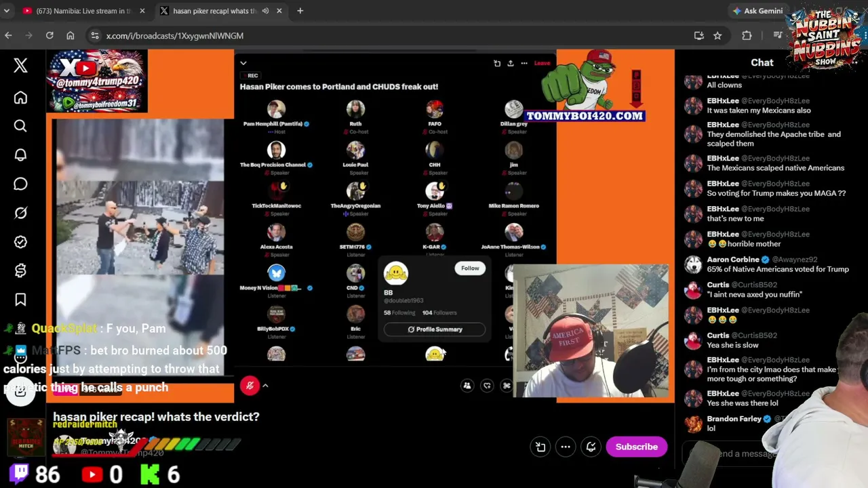
Task: Click host Pam Hemphill's avatar
Action: pos(276,108)
